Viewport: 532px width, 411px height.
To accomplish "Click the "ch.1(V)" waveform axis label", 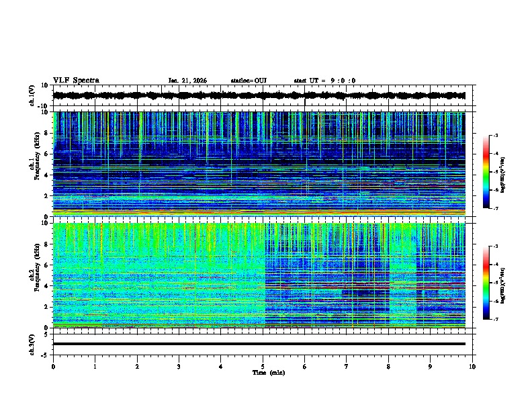I will tap(32, 96).
